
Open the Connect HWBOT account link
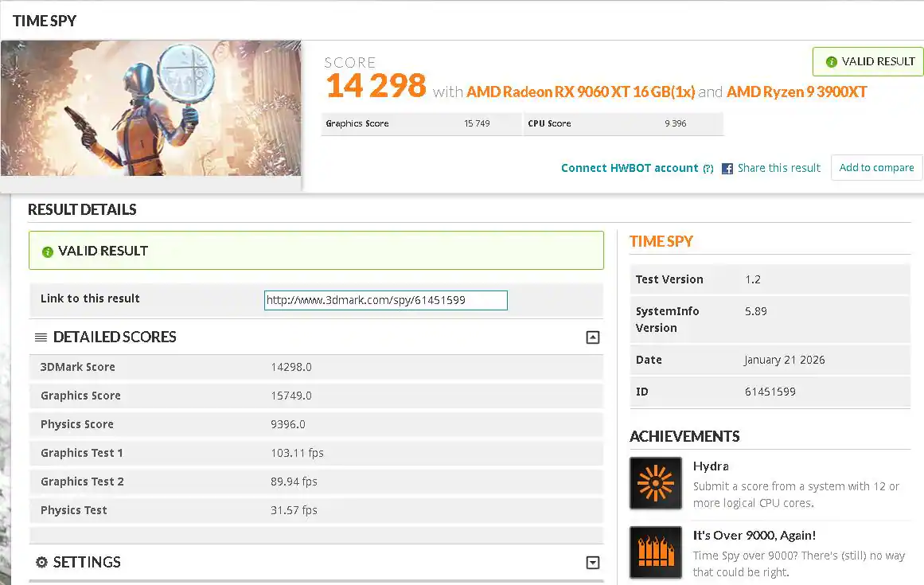point(629,168)
